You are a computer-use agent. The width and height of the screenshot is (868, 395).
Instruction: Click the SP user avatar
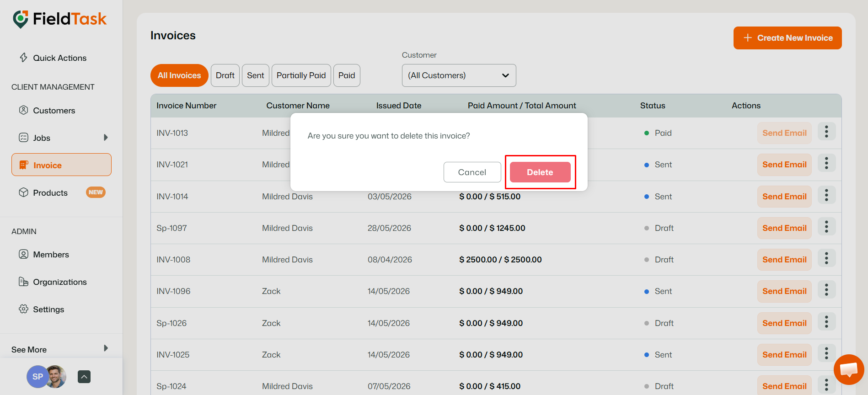pos(38,377)
